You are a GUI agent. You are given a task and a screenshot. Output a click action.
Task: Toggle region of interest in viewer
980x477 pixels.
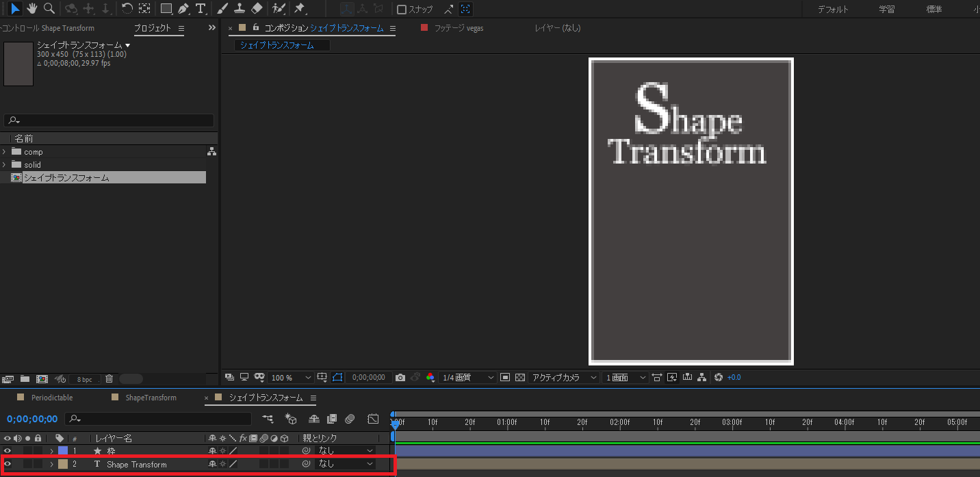506,377
